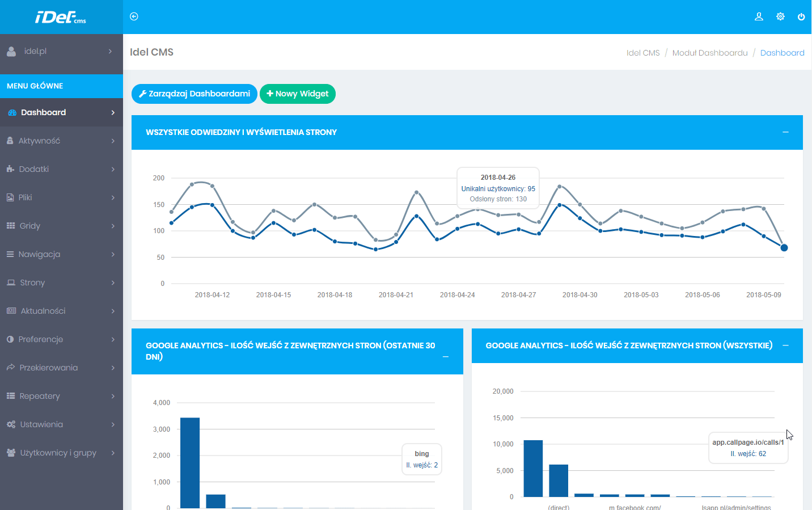Image resolution: width=812 pixels, height=510 pixels.
Task: Click the Strony laptop icon
Action: point(11,282)
